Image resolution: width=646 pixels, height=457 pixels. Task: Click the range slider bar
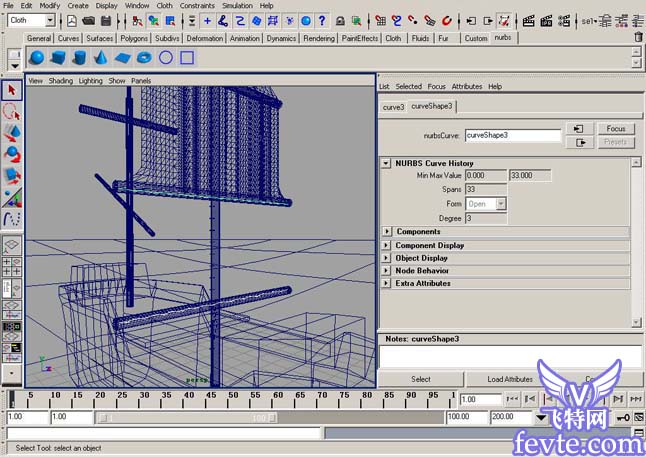point(187,418)
